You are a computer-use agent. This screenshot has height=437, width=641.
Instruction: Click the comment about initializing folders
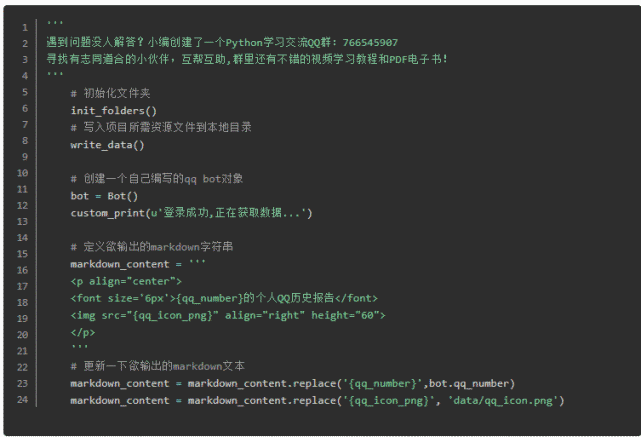pyautogui.click(x=110, y=93)
